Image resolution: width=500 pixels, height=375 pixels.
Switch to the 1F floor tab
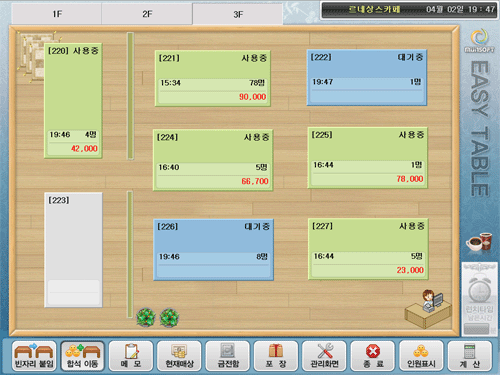pos(57,14)
